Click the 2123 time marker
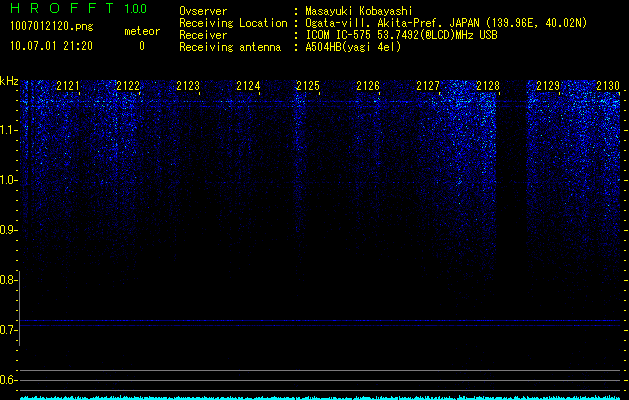 [x=188, y=85]
